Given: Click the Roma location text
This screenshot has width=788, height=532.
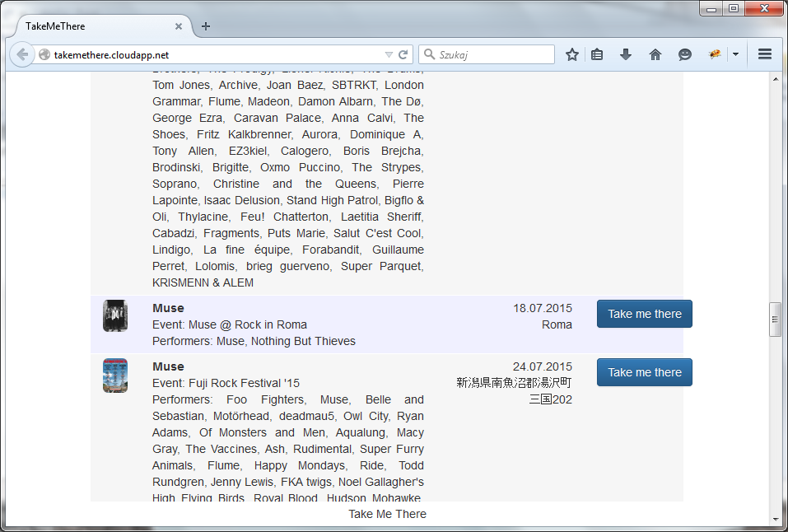Looking at the screenshot, I should [x=557, y=324].
